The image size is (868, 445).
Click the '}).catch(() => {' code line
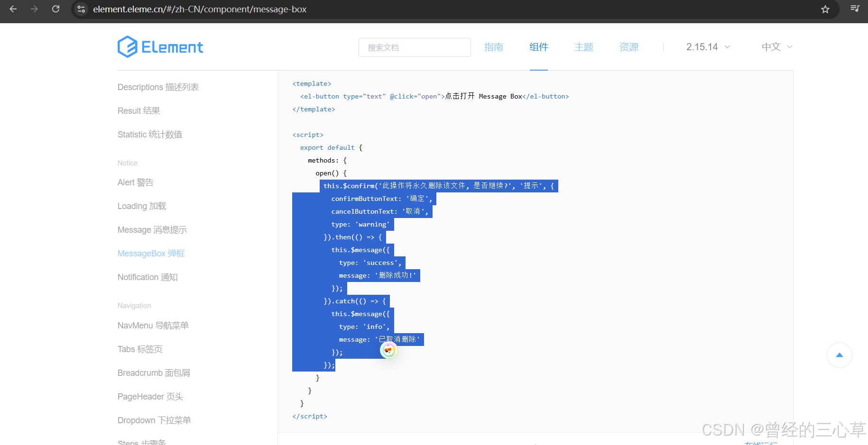click(355, 301)
